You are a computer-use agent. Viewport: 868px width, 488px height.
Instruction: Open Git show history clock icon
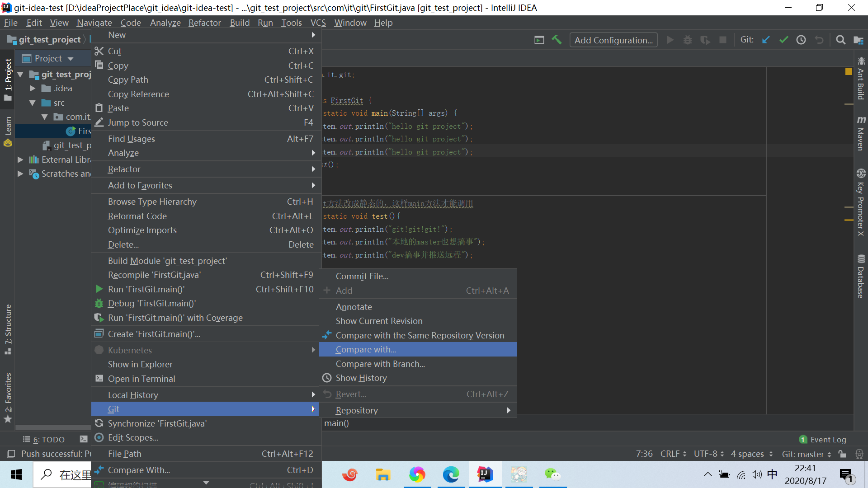click(801, 40)
